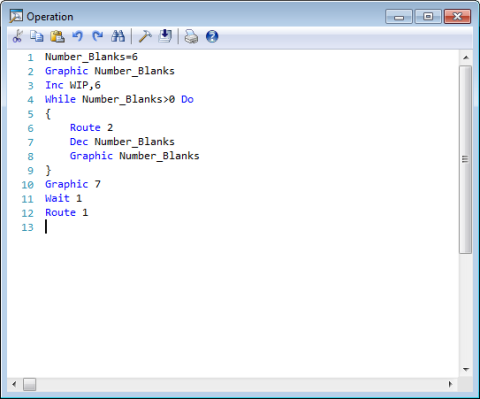Click the vertical scrollbar thumb
The image size is (480, 399).
tap(465, 159)
